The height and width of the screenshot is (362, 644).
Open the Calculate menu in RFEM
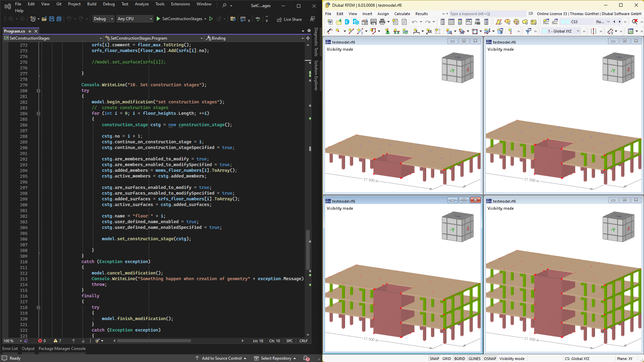pos(402,14)
